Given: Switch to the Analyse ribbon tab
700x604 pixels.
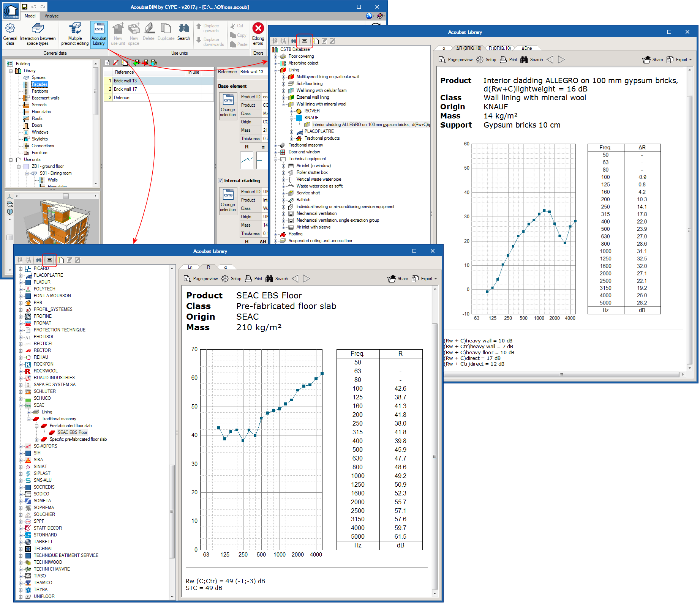Looking at the screenshot, I should (x=52, y=16).
